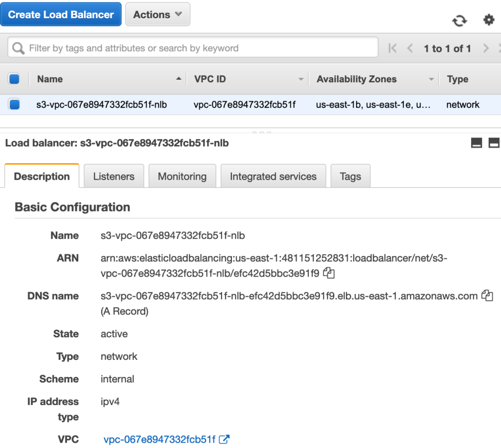
Task: Click Create Load Balancer button
Action: pyautogui.click(x=61, y=14)
